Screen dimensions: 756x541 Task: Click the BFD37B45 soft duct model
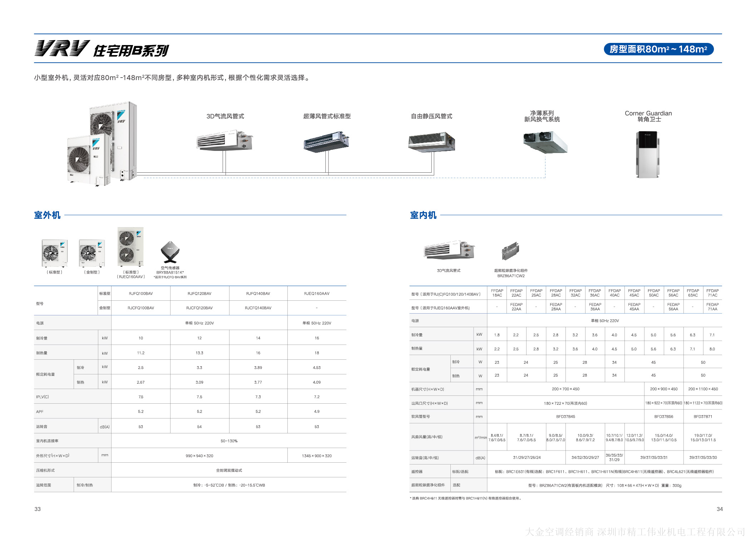pos(565,417)
